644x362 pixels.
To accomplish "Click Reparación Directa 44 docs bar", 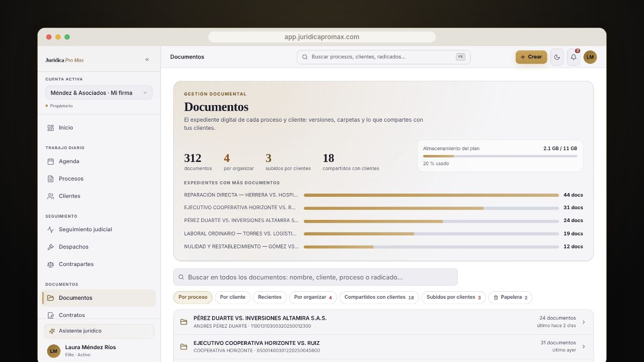I will (x=431, y=195).
